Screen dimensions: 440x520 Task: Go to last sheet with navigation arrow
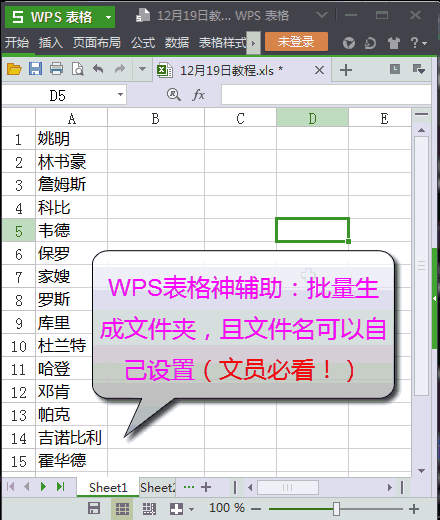click(60, 487)
